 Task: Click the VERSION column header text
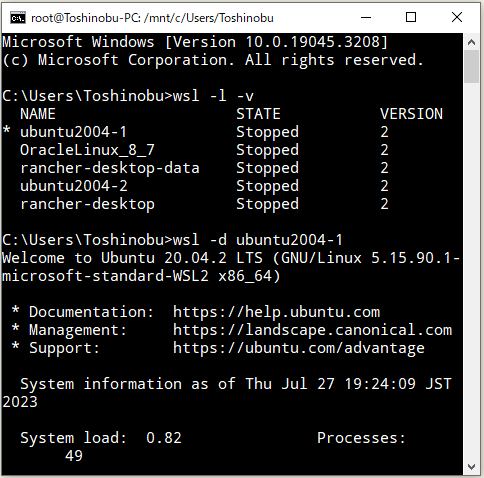click(x=411, y=114)
